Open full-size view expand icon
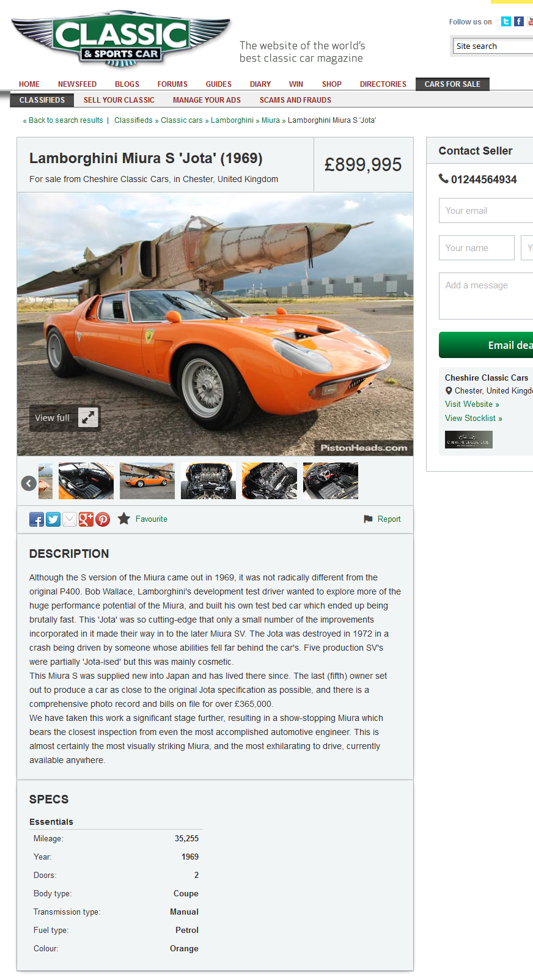Image resolution: width=533 pixels, height=980 pixels. point(88,418)
